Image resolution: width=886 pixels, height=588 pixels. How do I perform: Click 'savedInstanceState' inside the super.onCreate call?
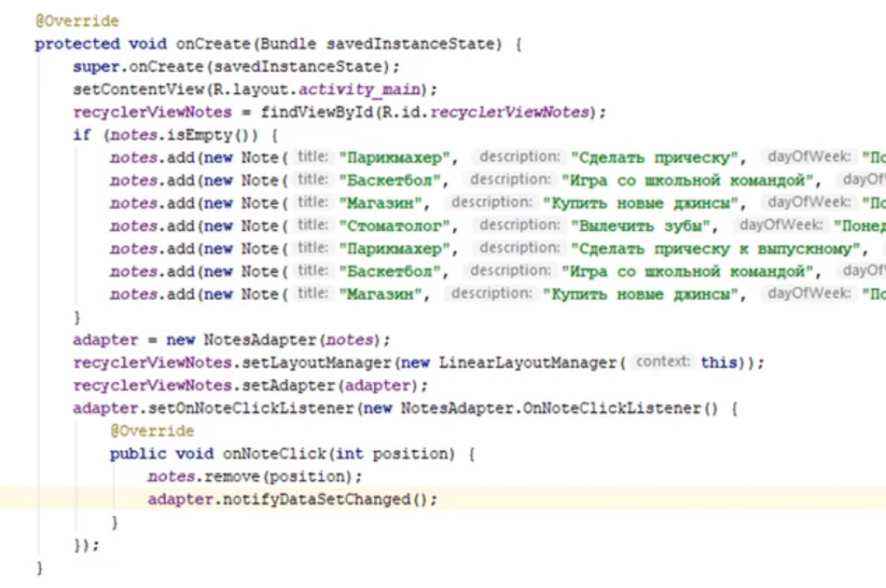pyautogui.click(x=298, y=67)
